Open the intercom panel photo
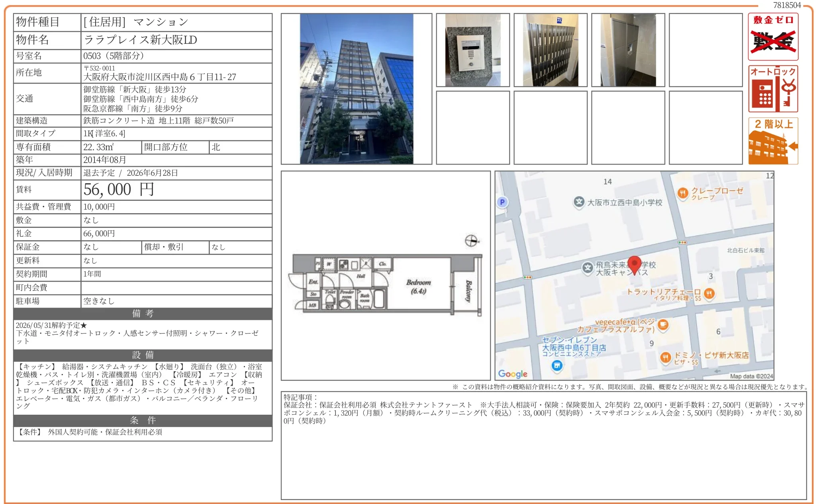Image resolution: width=819 pixels, height=504 pixels. [472, 50]
